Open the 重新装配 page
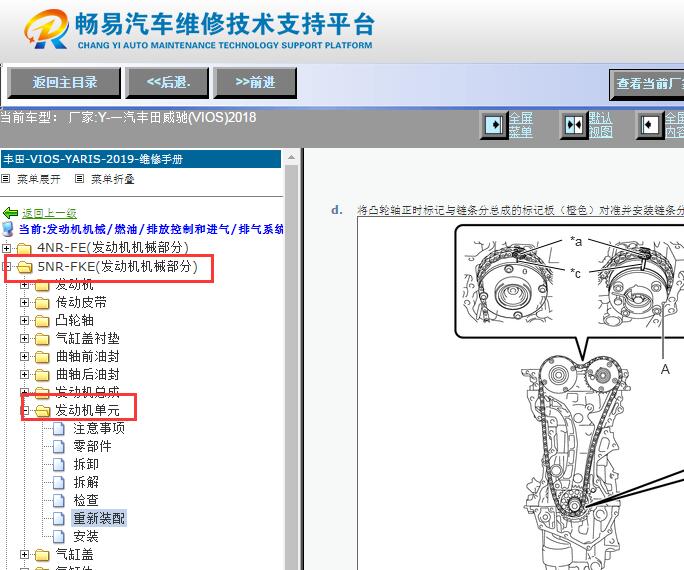 (x=99, y=518)
